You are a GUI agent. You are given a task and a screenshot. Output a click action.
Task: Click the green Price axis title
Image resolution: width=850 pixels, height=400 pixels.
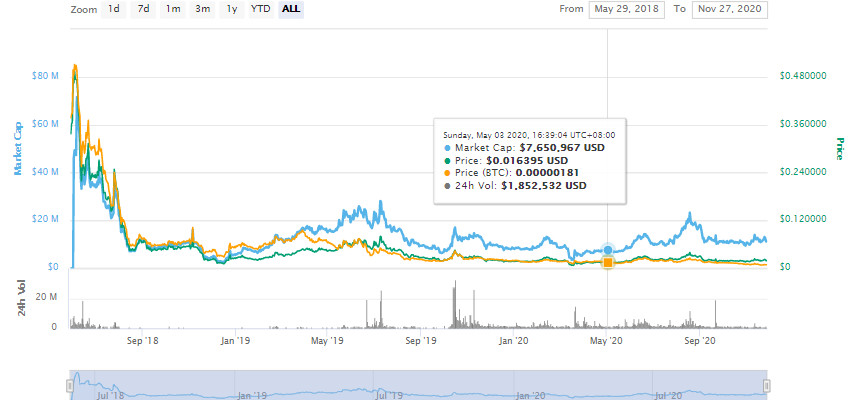(838, 151)
